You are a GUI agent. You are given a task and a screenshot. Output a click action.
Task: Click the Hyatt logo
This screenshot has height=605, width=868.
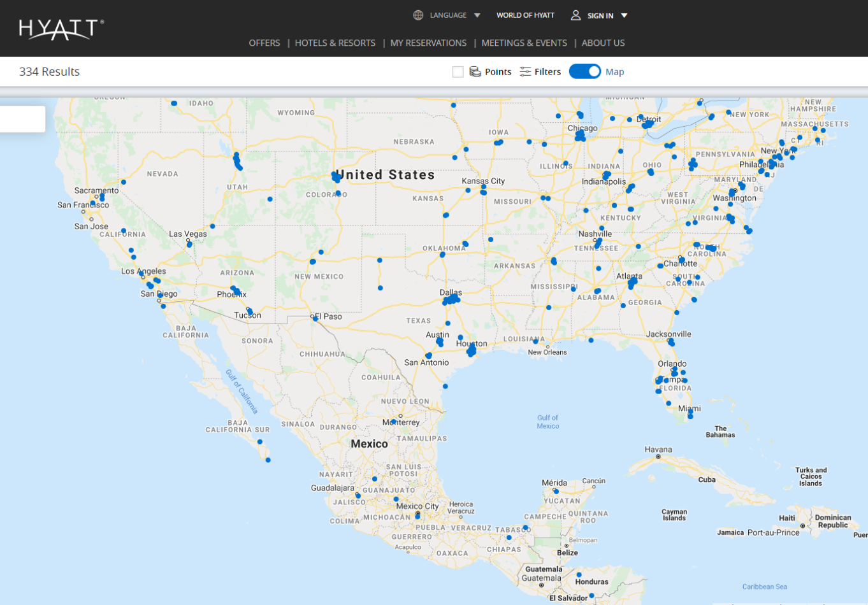[61, 29]
